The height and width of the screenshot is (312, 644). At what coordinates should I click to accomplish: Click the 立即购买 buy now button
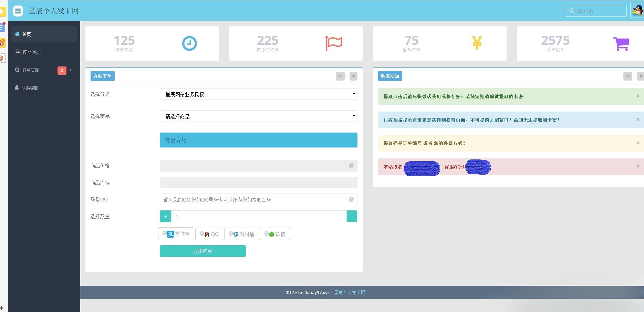pyautogui.click(x=202, y=251)
